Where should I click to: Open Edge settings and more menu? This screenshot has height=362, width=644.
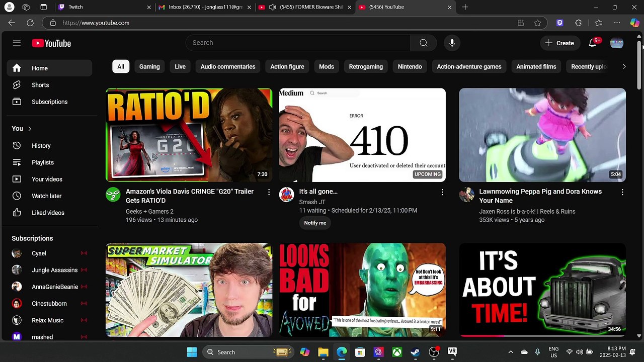pos(617,23)
